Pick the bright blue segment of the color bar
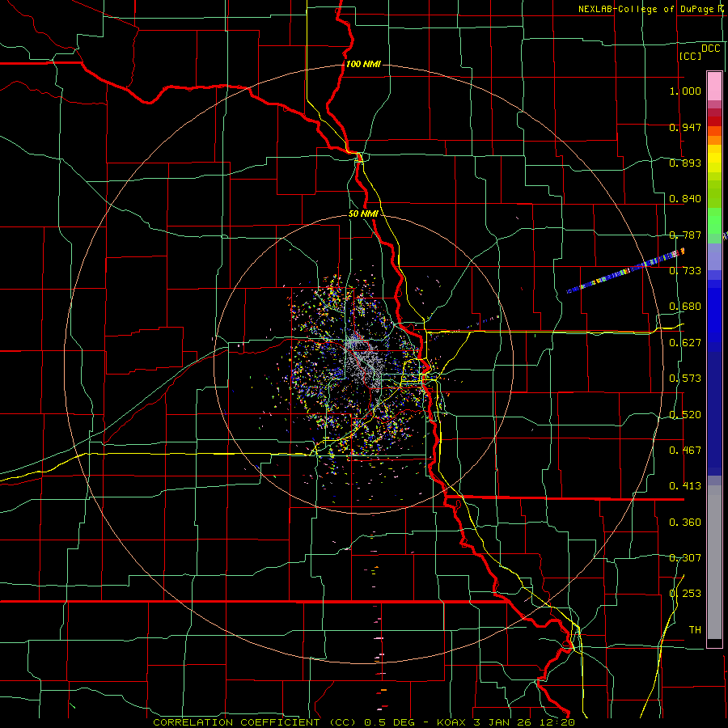 pyautogui.click(x=714, y=315)
